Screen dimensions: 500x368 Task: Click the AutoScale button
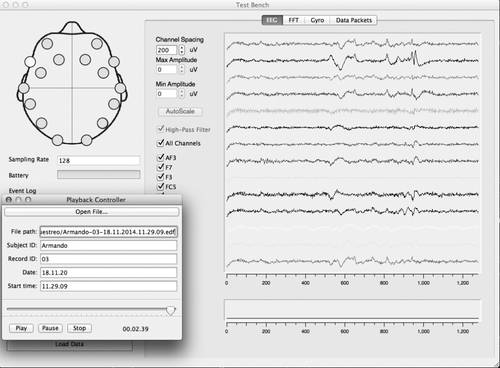point(180,111)
